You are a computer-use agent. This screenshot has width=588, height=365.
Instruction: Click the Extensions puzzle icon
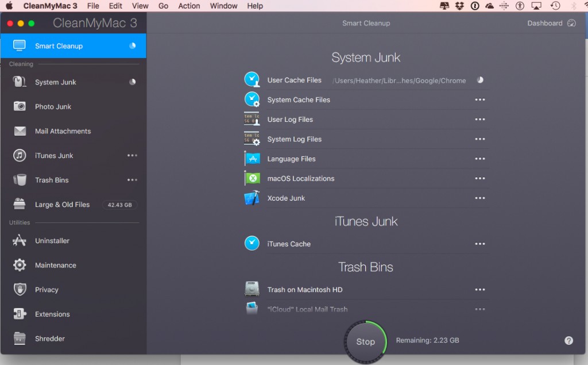pos(20,313)
